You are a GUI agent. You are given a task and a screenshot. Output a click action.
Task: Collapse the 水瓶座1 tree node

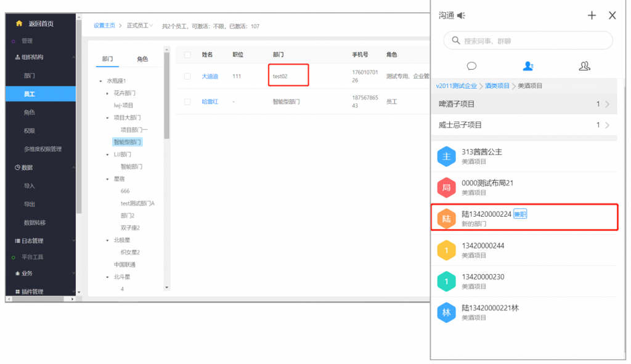pyautogui.click(x=101, y=81)
